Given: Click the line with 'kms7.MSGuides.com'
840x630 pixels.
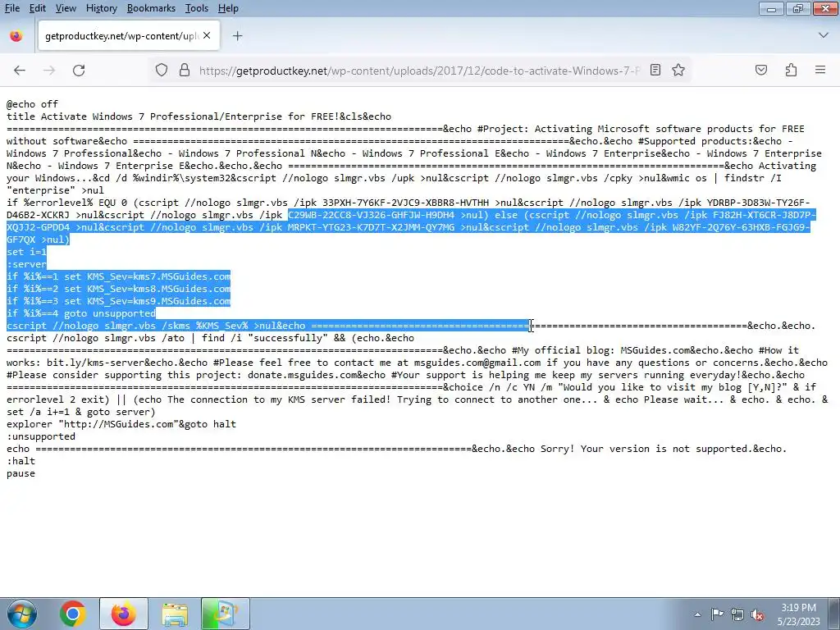Looking at the screenshot, I should 118,276.
